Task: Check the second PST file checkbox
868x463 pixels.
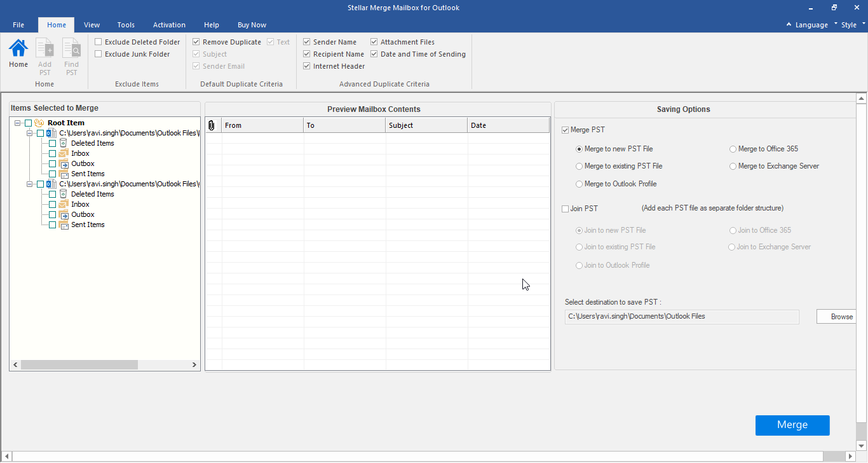Action: click(41, 184)
